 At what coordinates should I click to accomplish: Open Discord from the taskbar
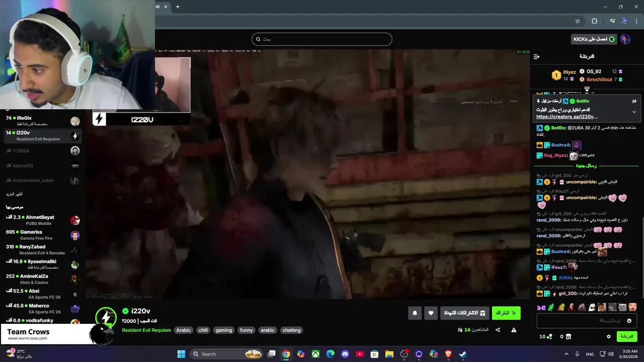[x=345, y=354]
